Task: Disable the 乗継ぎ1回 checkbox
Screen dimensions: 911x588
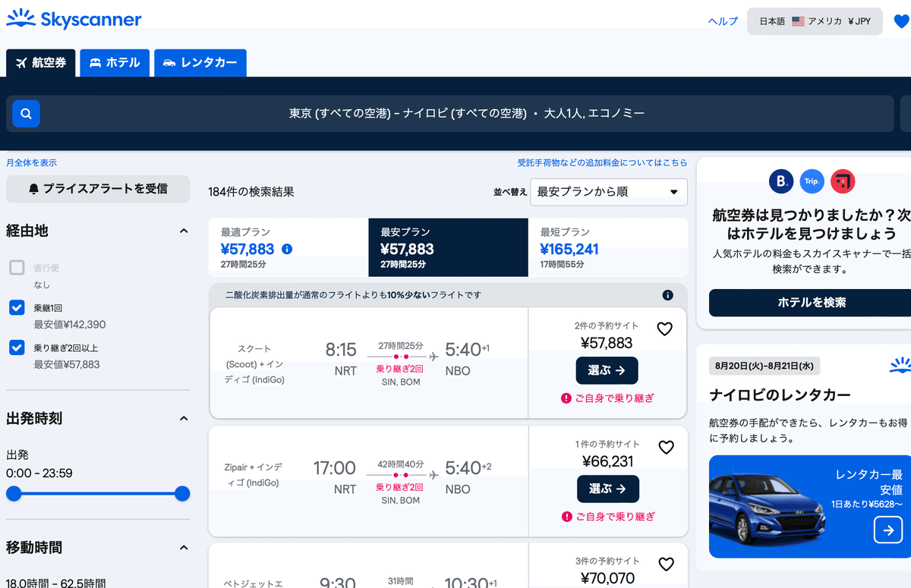Action: coord(17,307)
